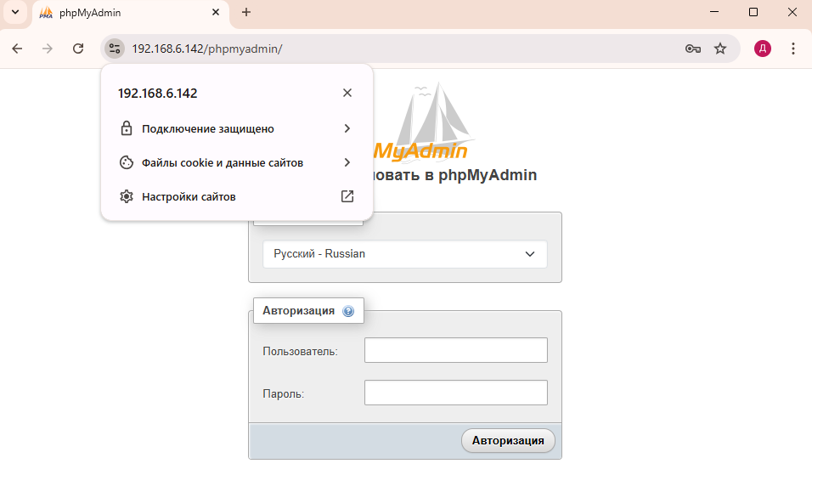Open a new tab with plus button
Screen dimensions: 813x497
246,12
